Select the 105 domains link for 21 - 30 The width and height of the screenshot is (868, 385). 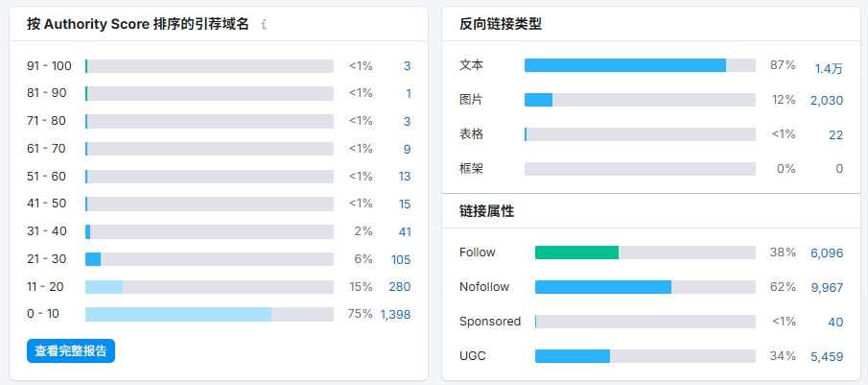click(400, 259)
